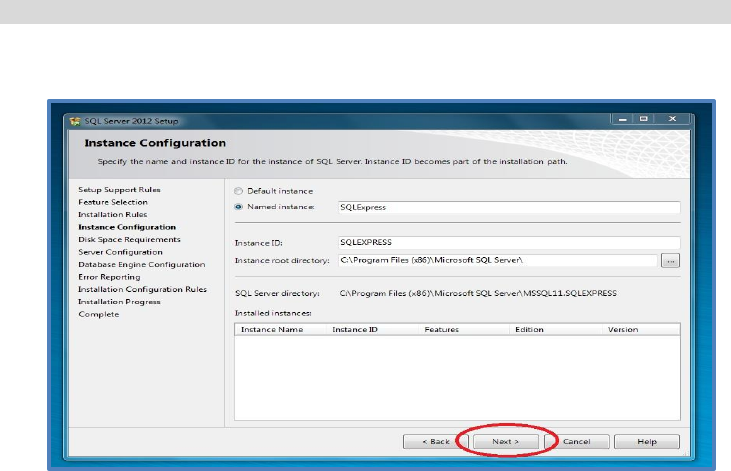731x471 pixels.
Task: Click the Error Reporting step
Action: click(x=109, y=277)
